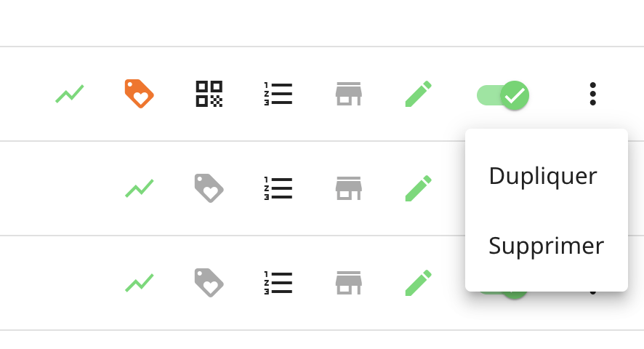Open the QR code icon
This screenshot has height=349, width=644.
(209, 94)
